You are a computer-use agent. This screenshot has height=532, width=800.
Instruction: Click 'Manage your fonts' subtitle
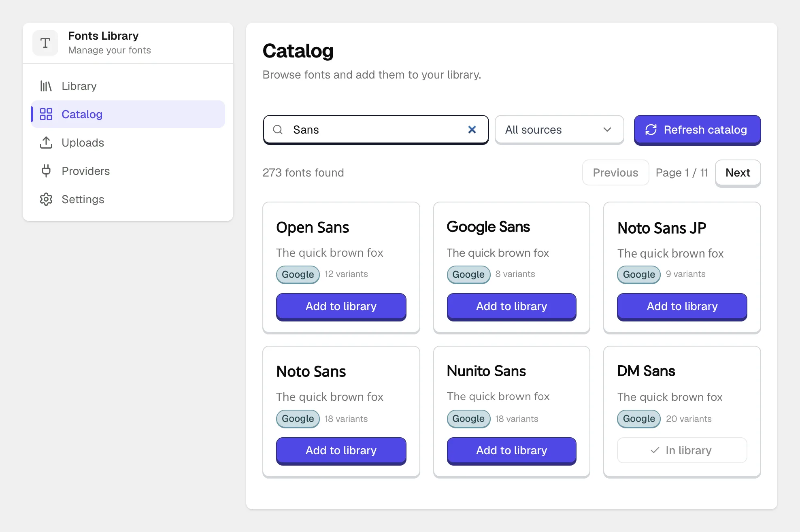(109, 50)
